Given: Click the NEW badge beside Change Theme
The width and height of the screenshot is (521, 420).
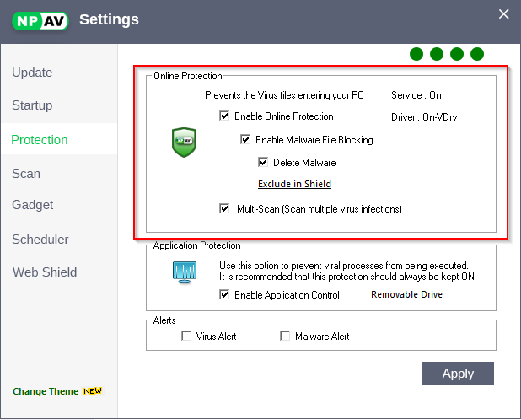Looking at the screenshot, I should coord(92,391).
